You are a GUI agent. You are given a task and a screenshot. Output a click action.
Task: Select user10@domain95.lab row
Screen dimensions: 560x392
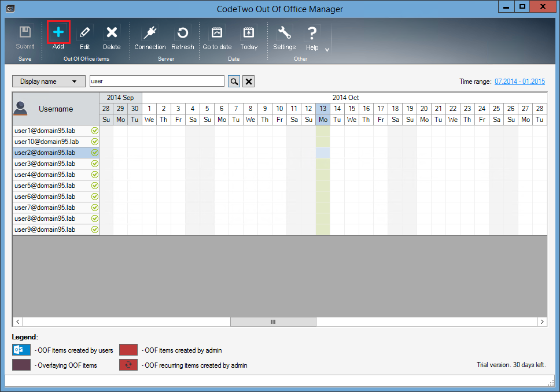(56, 142)
